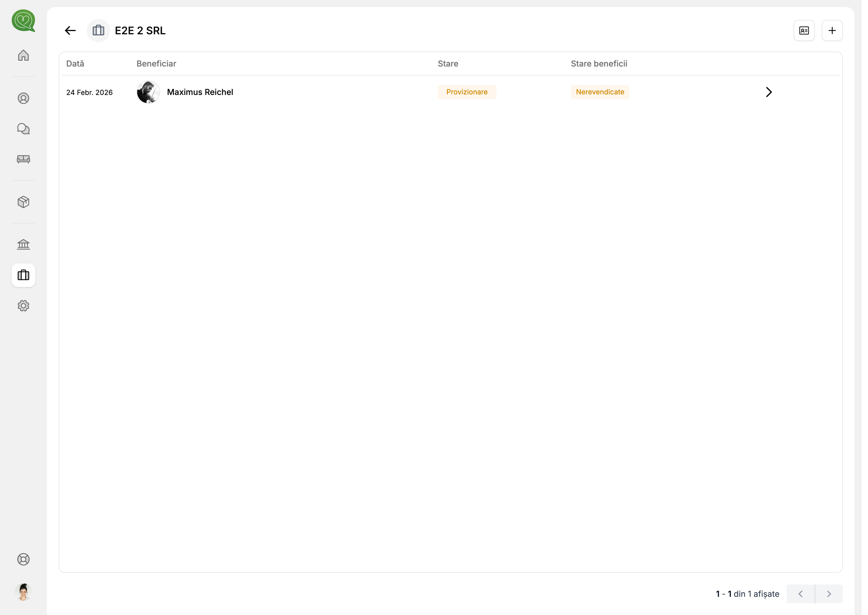868x615 pixels.
Task: Go to the previous page chevron
Action: coord(801,594)
